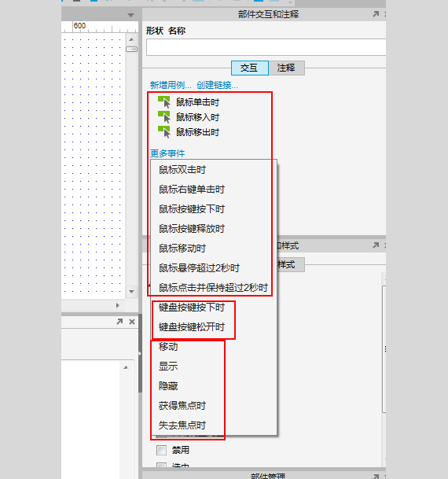
Task: Close the lower-left panel
Action: tap(132, 322)
